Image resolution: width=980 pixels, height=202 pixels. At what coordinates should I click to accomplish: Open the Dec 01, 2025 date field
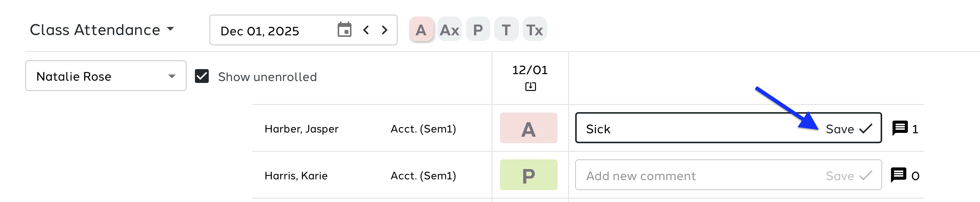(269, 31)
